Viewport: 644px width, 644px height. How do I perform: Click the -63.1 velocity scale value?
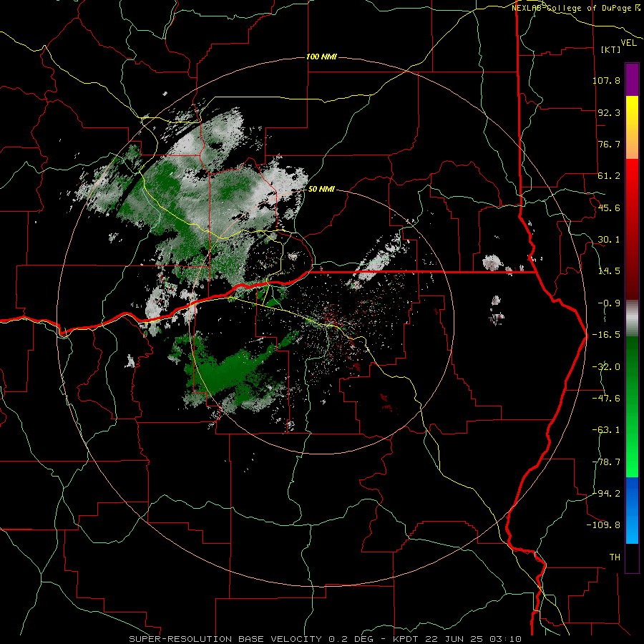[x=606, y=430]
